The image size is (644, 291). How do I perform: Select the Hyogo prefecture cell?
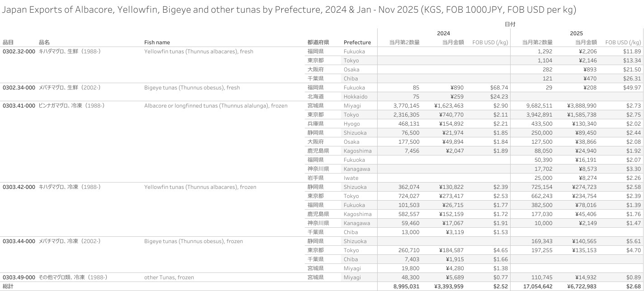(x=351, y=124)
